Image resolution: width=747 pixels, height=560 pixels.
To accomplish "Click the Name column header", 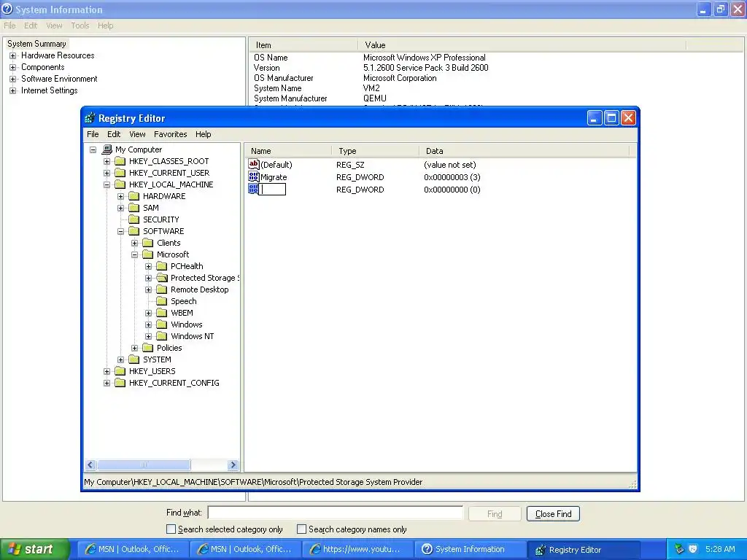I will 288,151.
